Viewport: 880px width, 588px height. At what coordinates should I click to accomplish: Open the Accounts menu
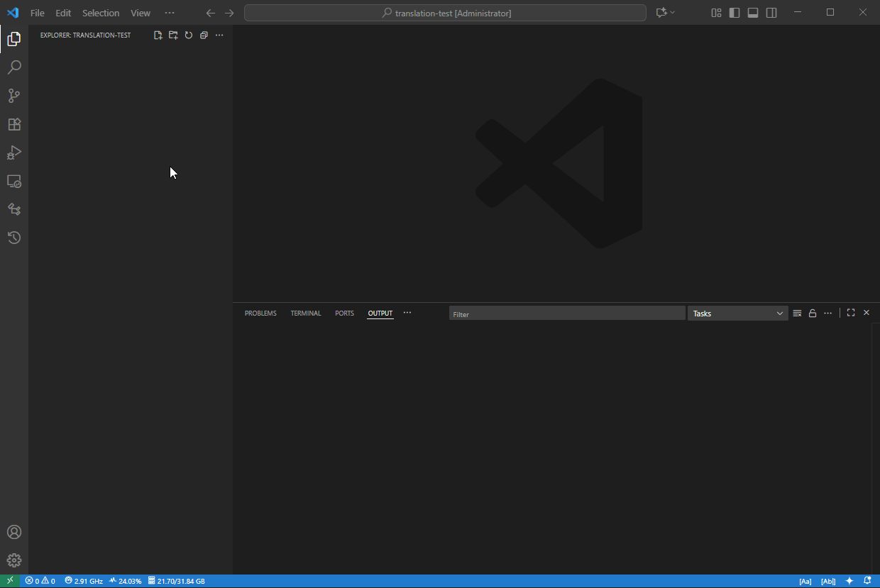pyautogui.click(x=14, y=532)
